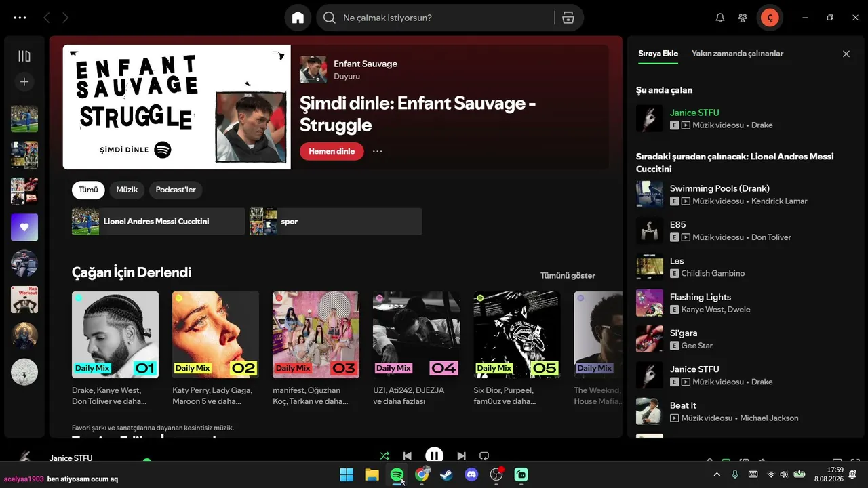
Task: Create a new playlist with the plus icon
Action: (24, 82)
